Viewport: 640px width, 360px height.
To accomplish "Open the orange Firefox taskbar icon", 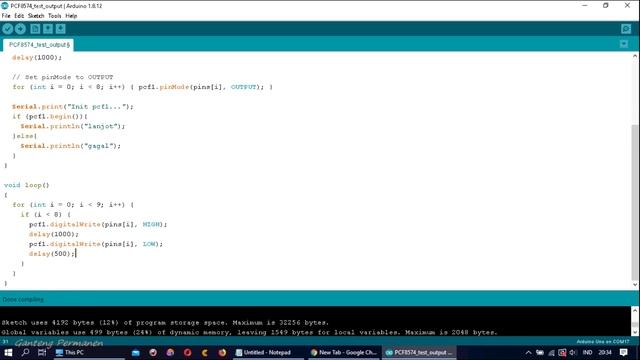I will pyautogui.click(x=222, y=352).
